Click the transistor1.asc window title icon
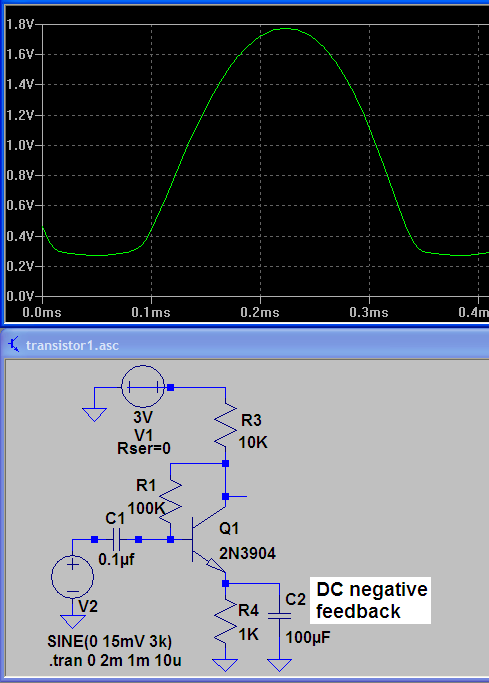 tap(14, 345)
